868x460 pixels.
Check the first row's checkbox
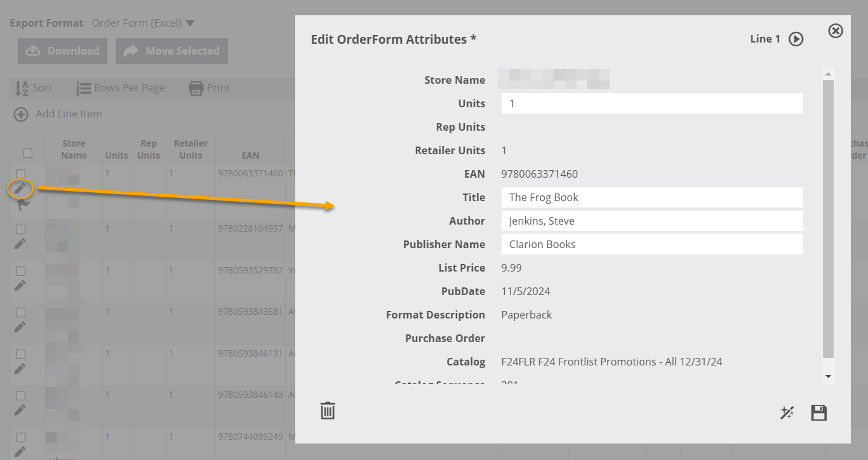(20, 174)
